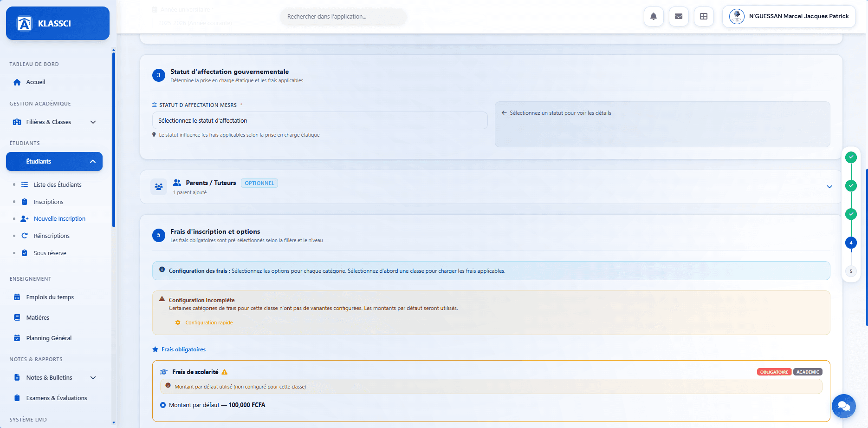Click the Frais de scolarité graduation cap icon
This screenshot has width=868, height=428.
click(x=164, y=372)
